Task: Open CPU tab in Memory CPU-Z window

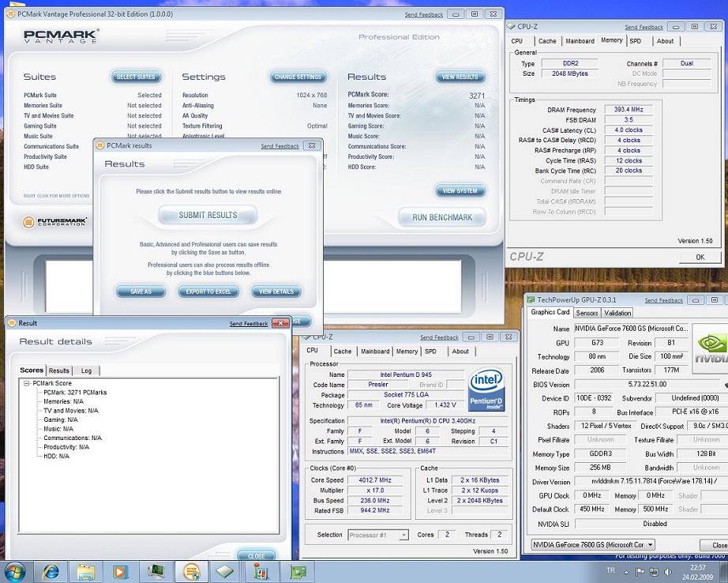Action: pyautogui.click(x=516, y=41)
